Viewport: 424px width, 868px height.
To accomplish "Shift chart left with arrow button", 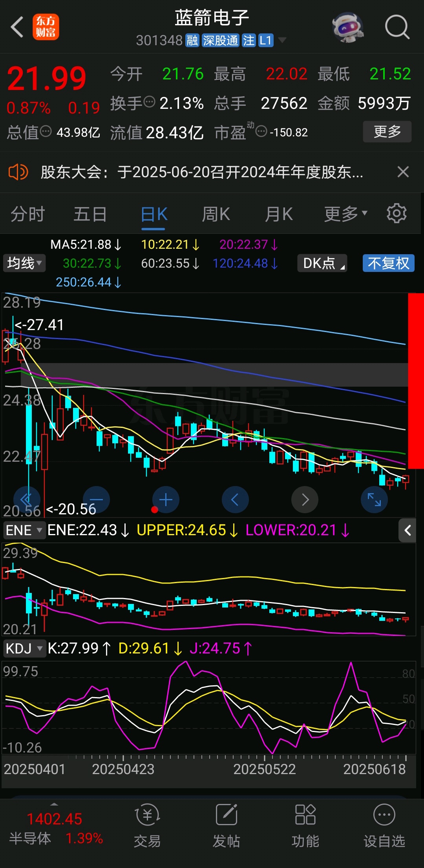I will coord(235,500).
